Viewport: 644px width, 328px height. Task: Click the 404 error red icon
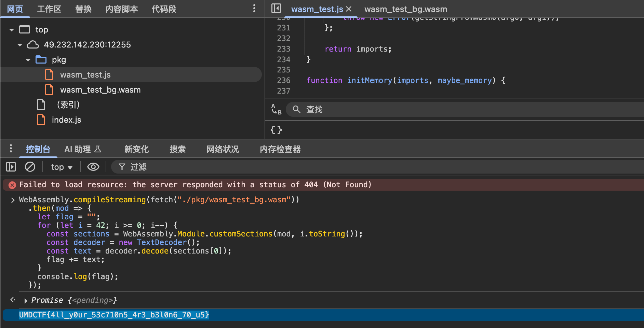[x=12, y=185]
